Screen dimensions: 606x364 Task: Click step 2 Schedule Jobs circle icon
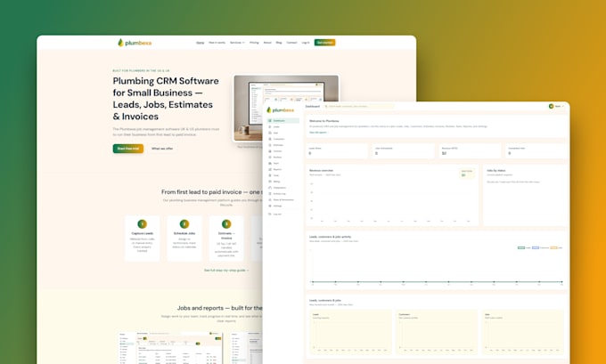pyautogui.click(x=184, y=224)
